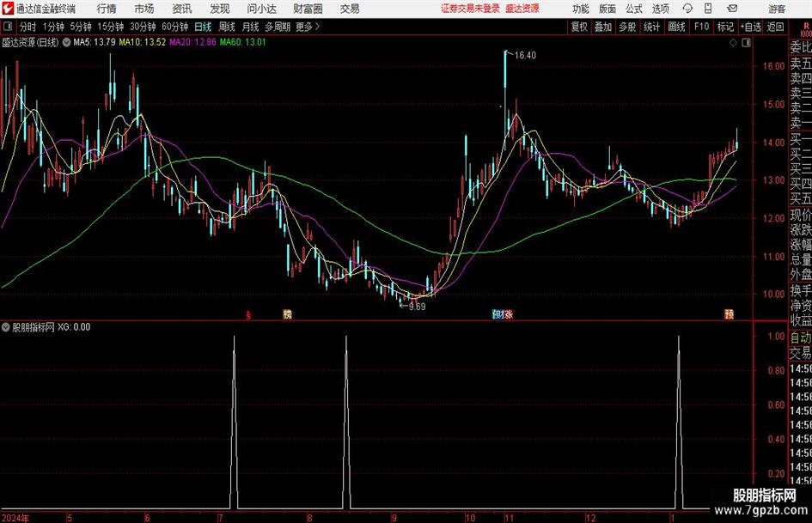Open the 公式 formula menu

click(x=634, y=9)
